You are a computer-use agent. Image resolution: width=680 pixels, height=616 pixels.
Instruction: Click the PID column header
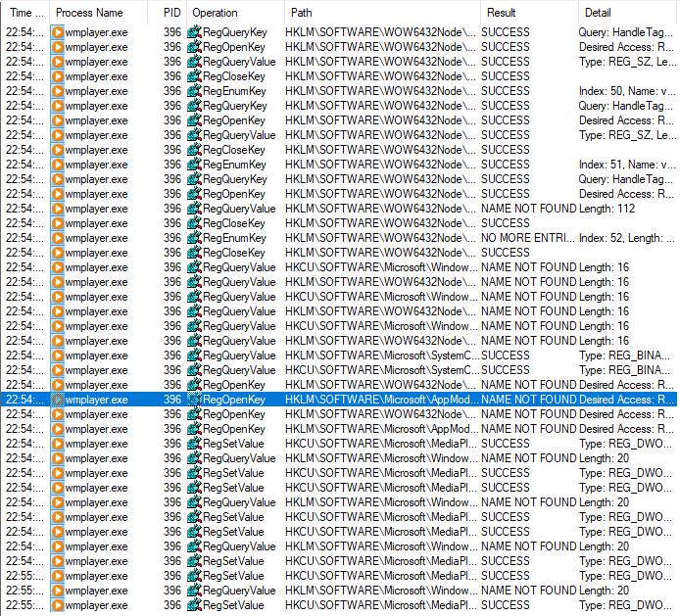click(x=171, y=13)
